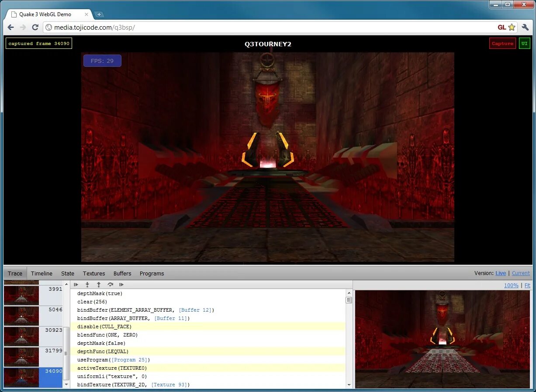This screenshot has width=536, height=392.
Task: Click the Current version link
Action: [x=521, y=273]
